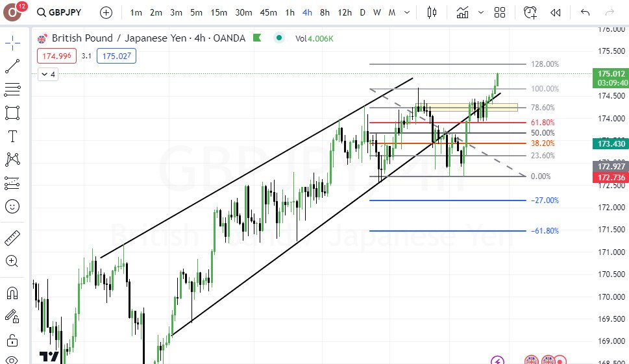Select the -61.80% blue Fibonacci extension

448,230
